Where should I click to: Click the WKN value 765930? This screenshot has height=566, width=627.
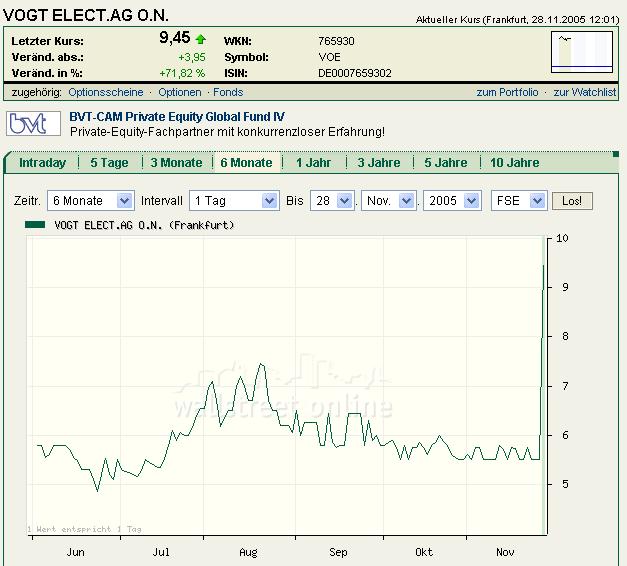point(336,41)
